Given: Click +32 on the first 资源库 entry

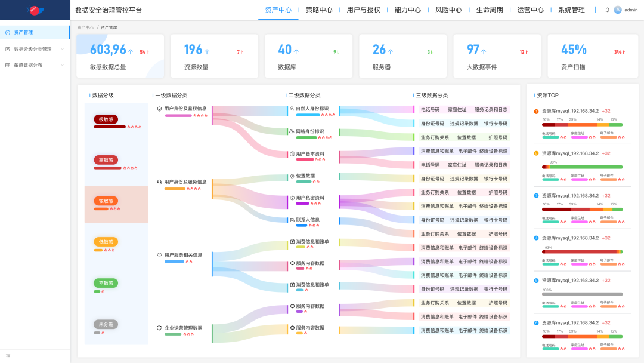Looking at the screenshot, I should pos(606,110).
